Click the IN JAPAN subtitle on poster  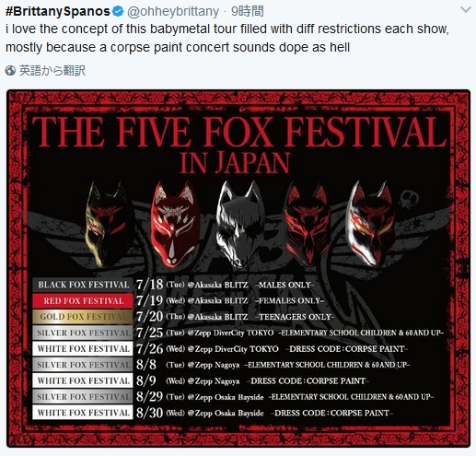[x=235, y=163]
